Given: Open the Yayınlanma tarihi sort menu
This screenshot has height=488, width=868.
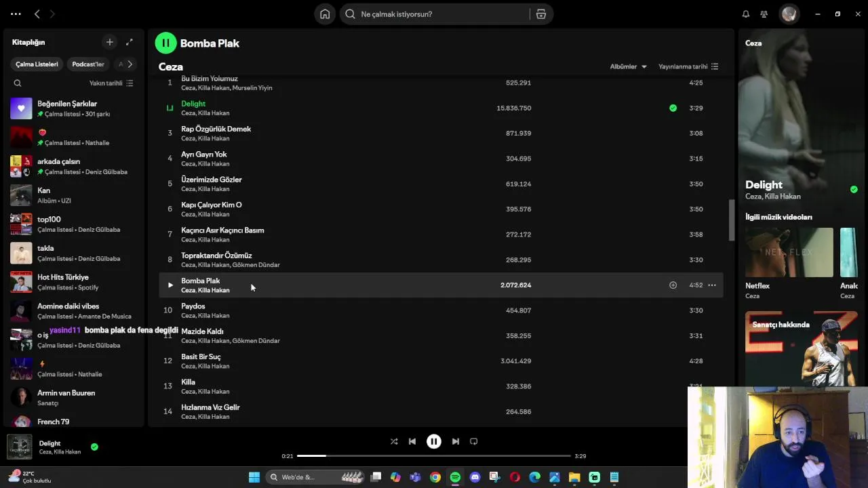Looking at the screenshot, I should coord(688,66).
